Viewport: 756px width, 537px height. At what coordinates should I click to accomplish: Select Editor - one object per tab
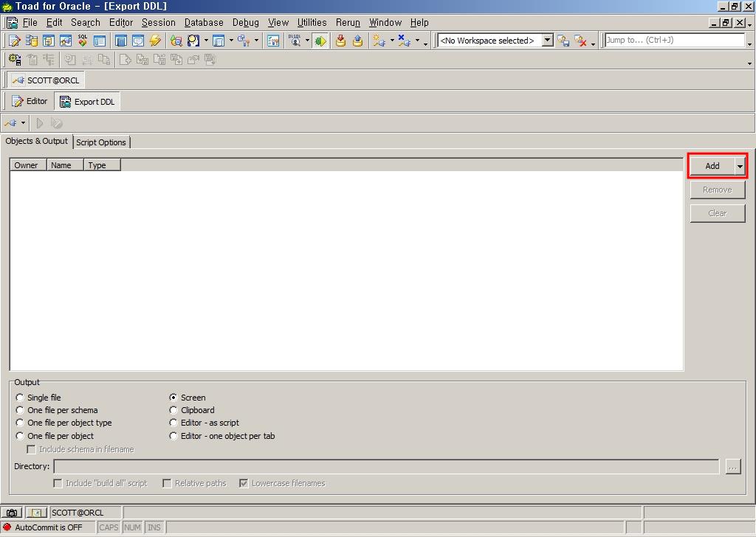point(173,436)
